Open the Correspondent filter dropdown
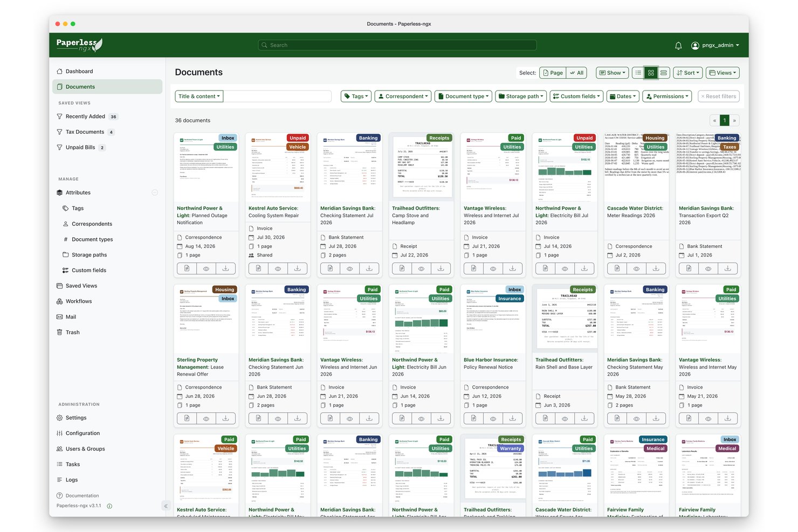Viewport: 798px width, 532px height. coord(403,96)
